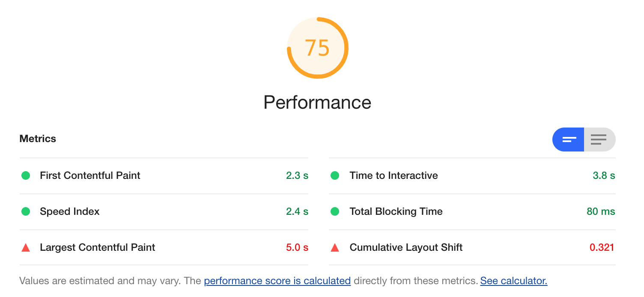The image size is (644, 297).
Task: Expand the Cumulative Layout Shift metric row
Action: [x=406, y=247]
